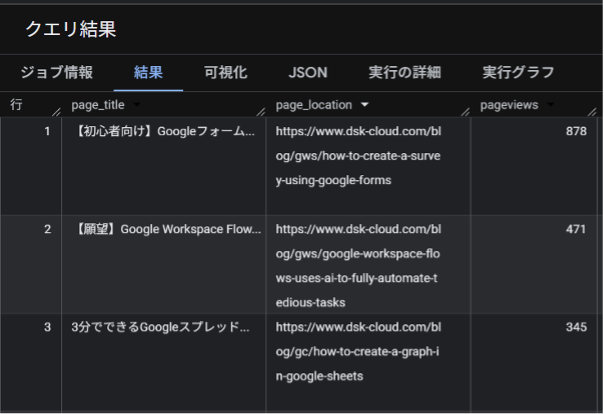Click the page_location column header

pos(314,105)
